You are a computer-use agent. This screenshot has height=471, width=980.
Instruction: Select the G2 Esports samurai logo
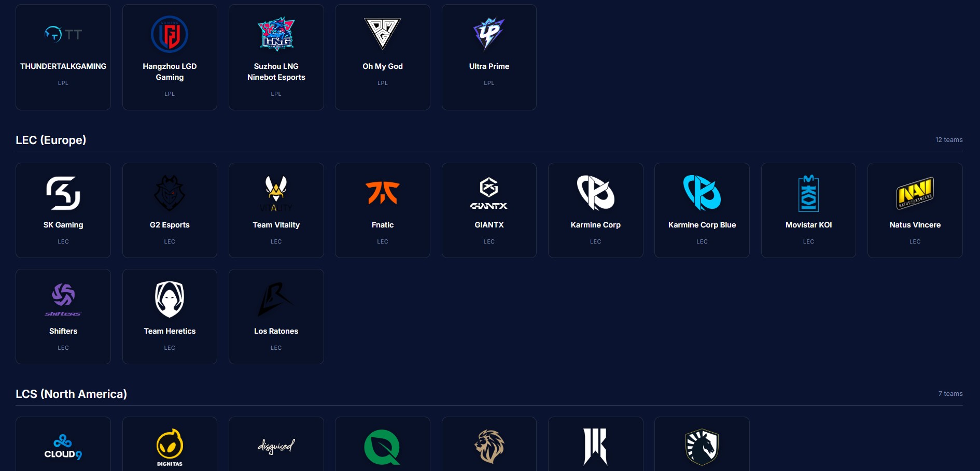[170, 193]
